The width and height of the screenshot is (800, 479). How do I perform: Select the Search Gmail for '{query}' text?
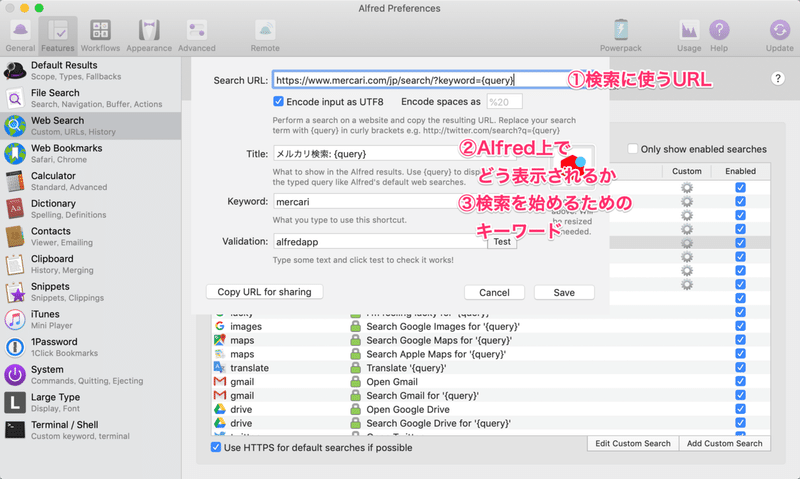(422, 395)
